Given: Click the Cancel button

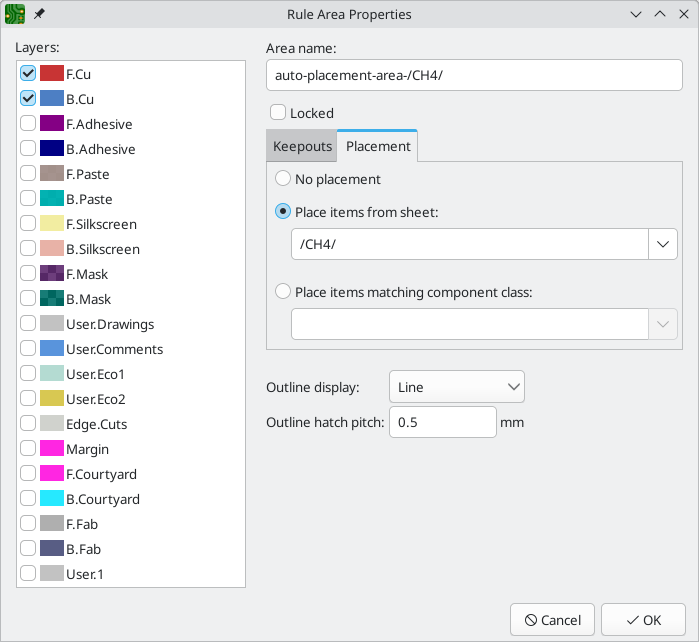Looking at the screenshot, I should click(x=552, y=620).
